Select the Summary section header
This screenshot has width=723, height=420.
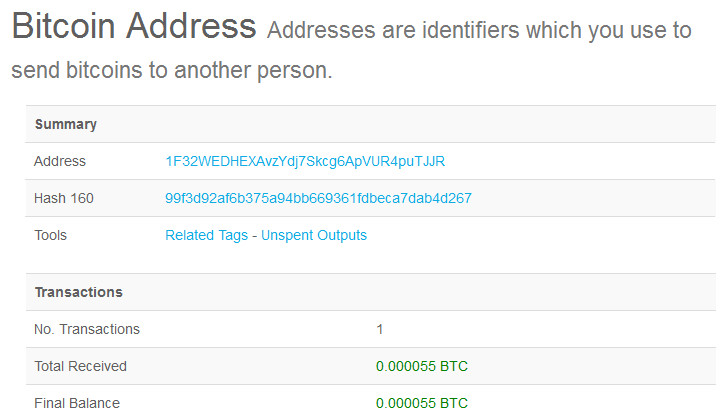click(66, 125)
